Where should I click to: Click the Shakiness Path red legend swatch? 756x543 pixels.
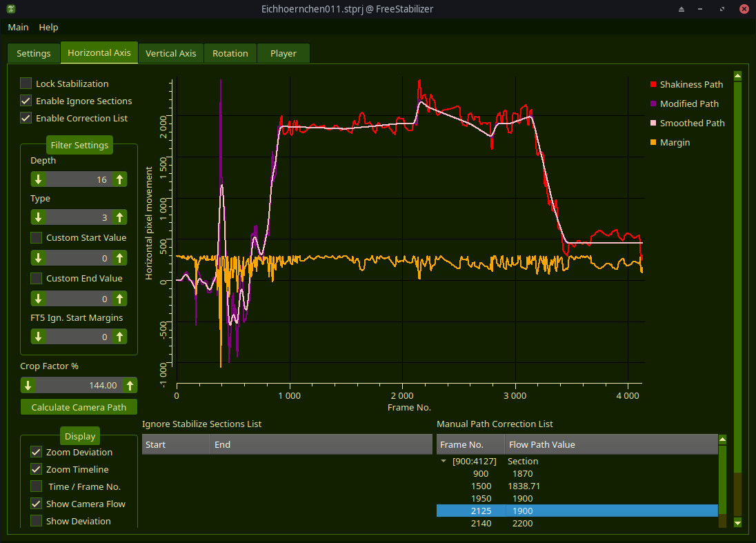pyautogui.click(x=653, y=84)
